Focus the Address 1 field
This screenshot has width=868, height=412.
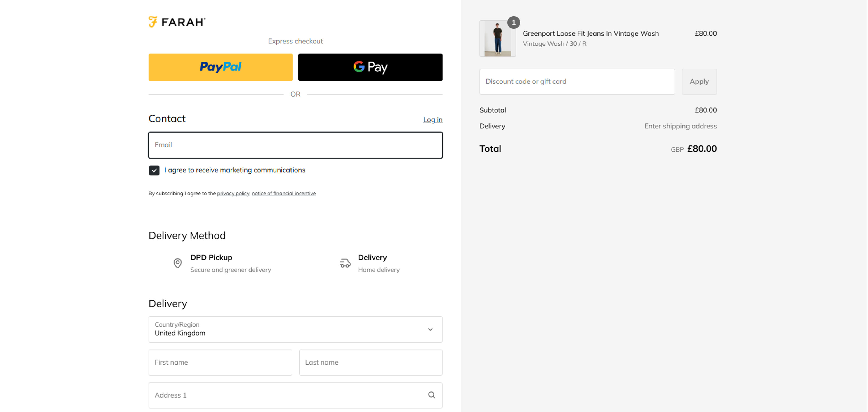pos(295,395)
